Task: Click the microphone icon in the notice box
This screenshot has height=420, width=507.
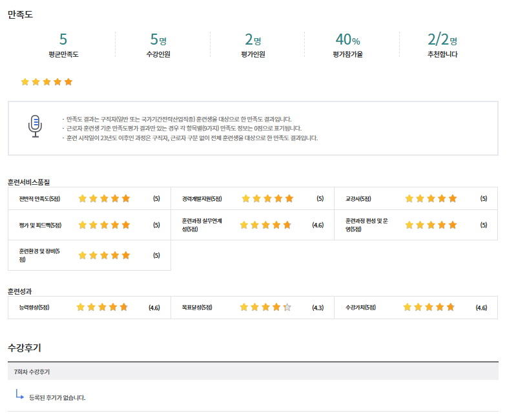Action: 36,126
